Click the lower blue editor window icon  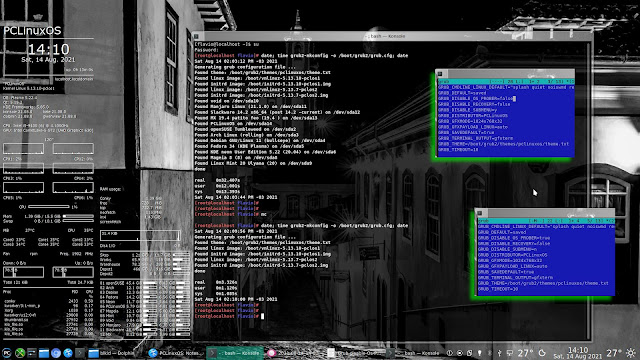480,213
